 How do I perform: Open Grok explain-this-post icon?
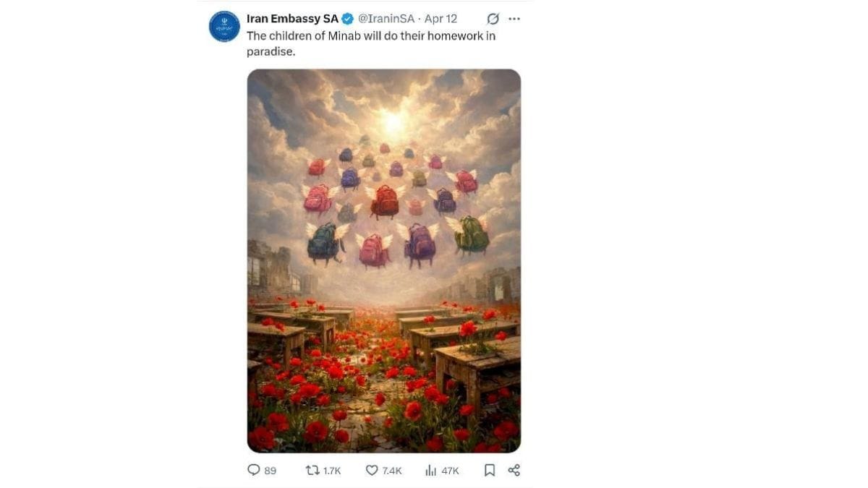(493, 19)
